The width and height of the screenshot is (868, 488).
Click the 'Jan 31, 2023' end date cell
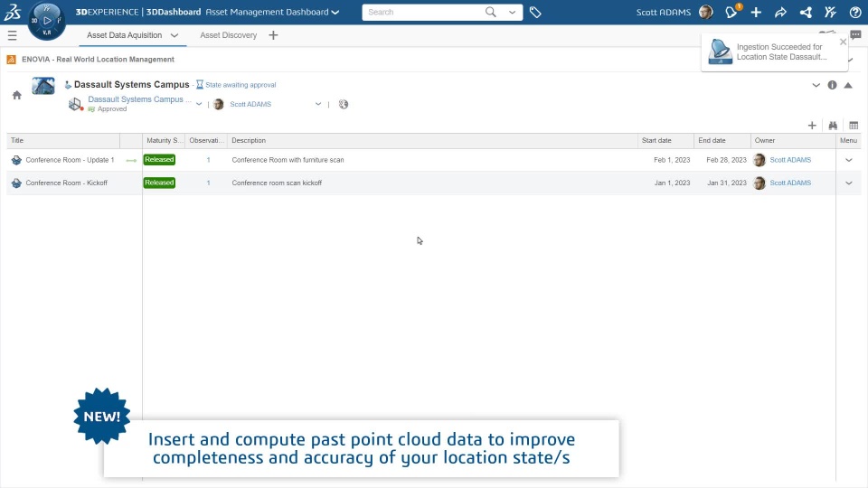(x=726, y=183)
